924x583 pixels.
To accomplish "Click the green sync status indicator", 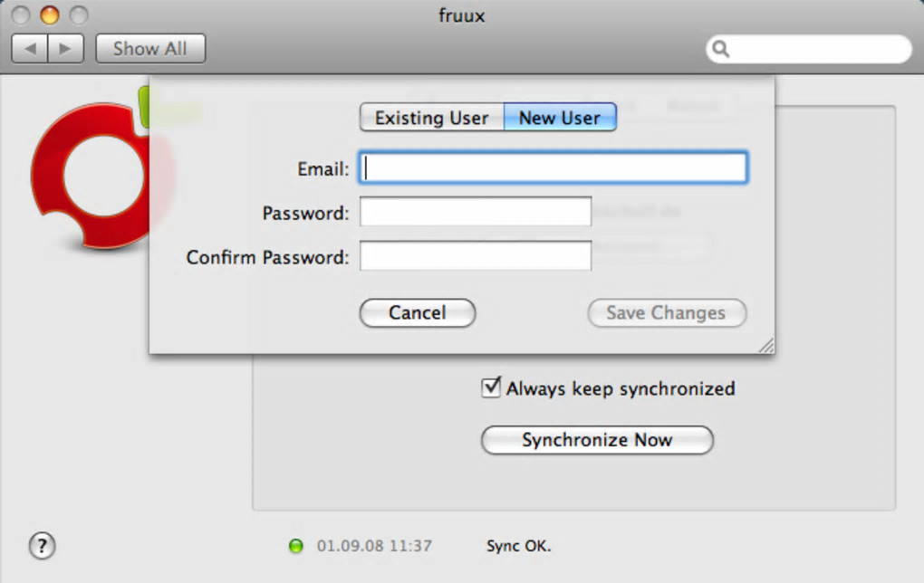I will pos(295,546).
